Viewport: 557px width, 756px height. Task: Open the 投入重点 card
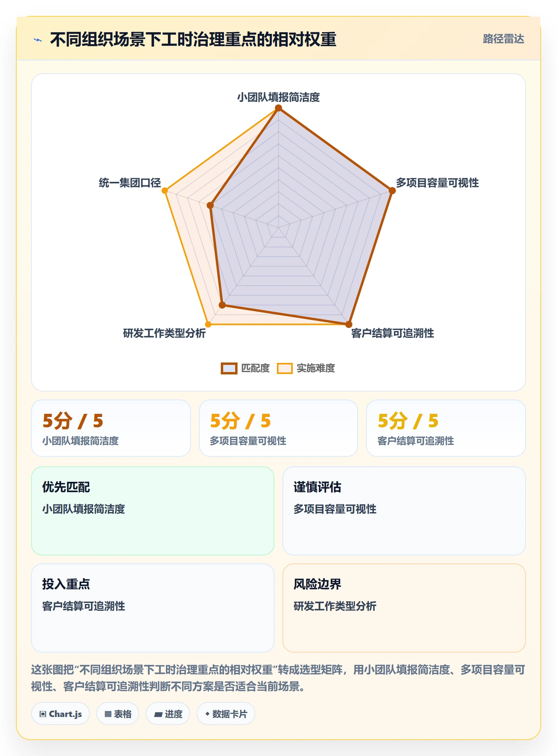coord(153,608)
